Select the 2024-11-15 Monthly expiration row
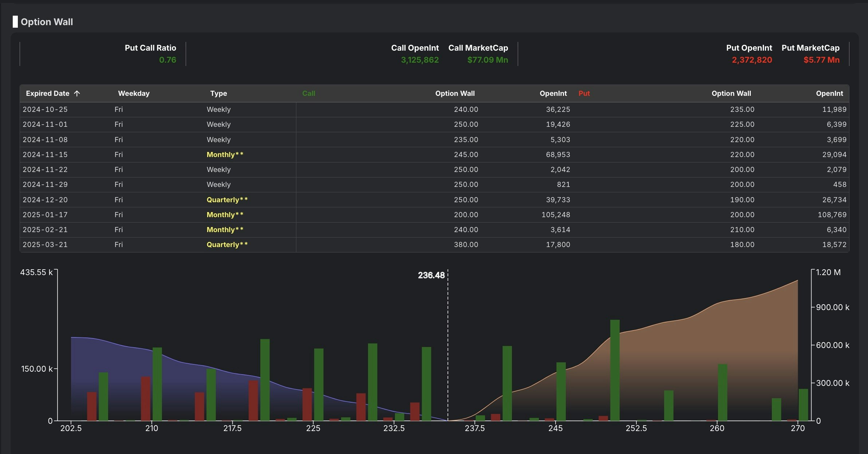868x454 pixels. [x=45, y=154]
